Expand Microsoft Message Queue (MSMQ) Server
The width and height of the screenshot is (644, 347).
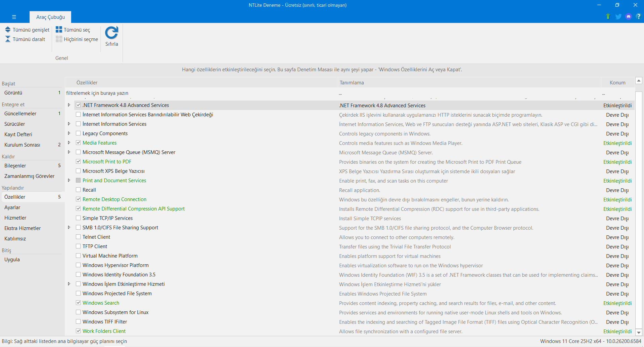[x=69, y=152]
